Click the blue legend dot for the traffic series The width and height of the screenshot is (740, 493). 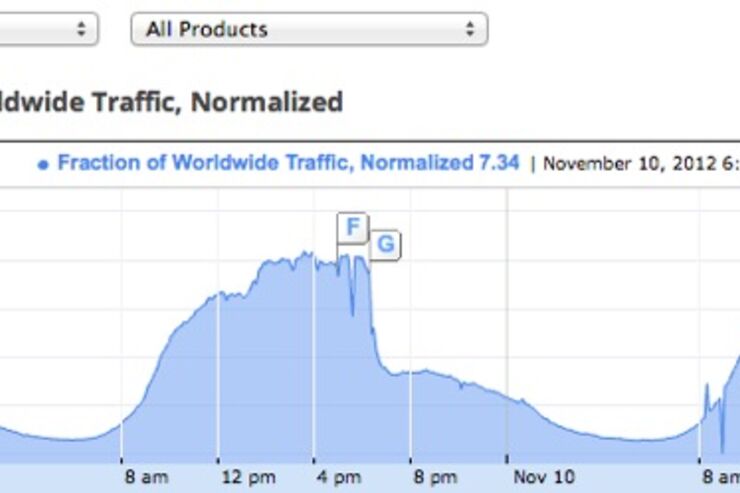coord(43,165)
